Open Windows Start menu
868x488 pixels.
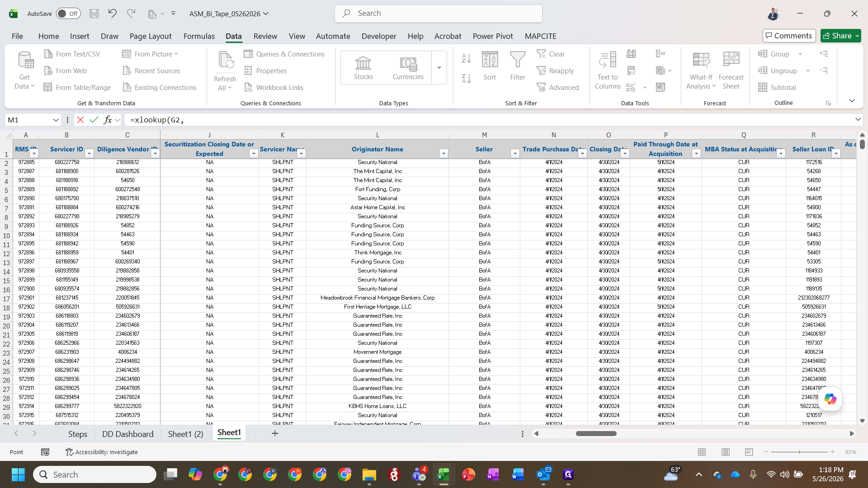(18, 474)
